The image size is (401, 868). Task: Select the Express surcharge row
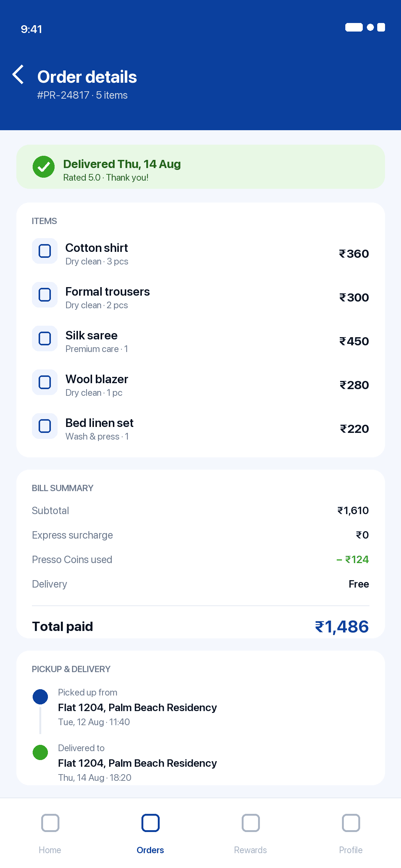coord(200,535)
